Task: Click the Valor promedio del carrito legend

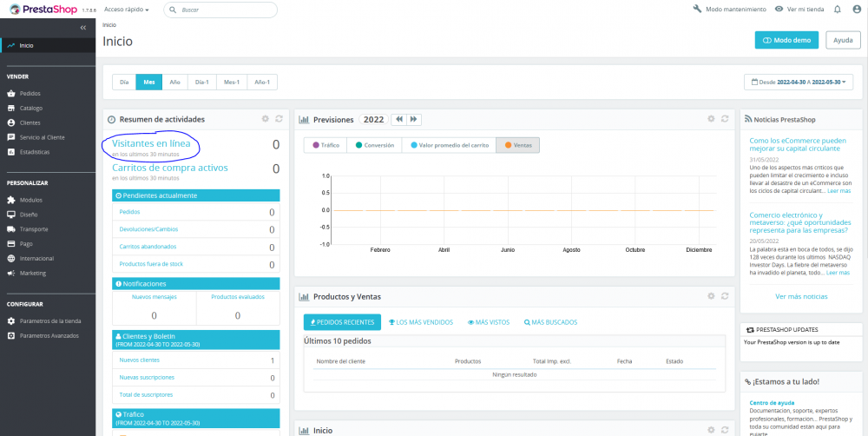Action: coord(450,145)
